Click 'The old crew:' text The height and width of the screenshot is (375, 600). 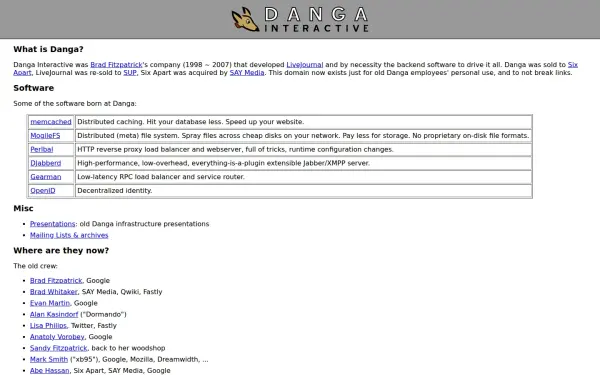point(35,266)
